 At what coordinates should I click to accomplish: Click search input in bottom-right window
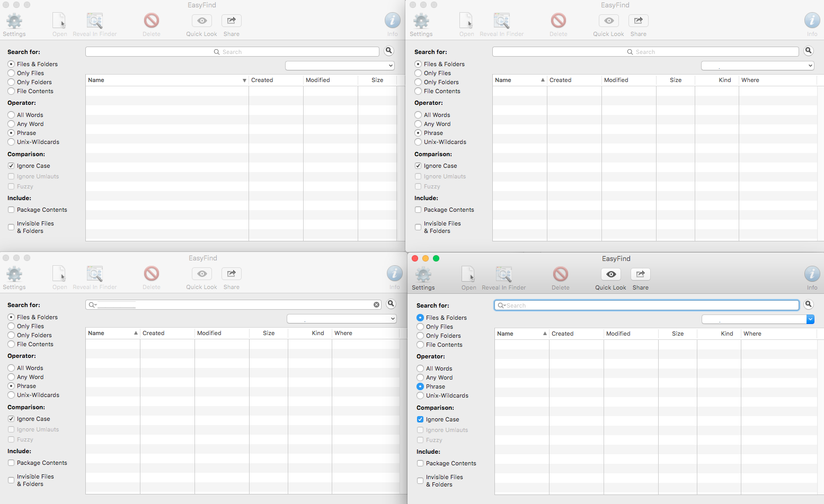(646, 305)
